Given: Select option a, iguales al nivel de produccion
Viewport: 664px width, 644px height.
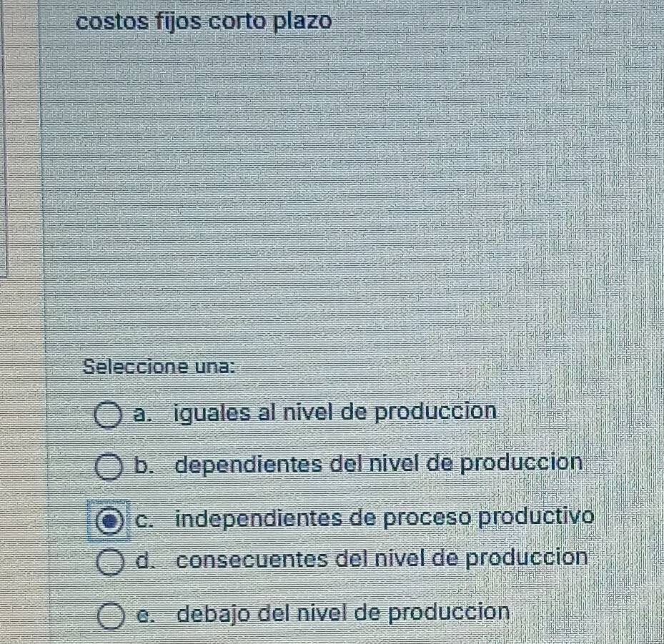Looking at the screenshot, I should click(x=108, y=414).
